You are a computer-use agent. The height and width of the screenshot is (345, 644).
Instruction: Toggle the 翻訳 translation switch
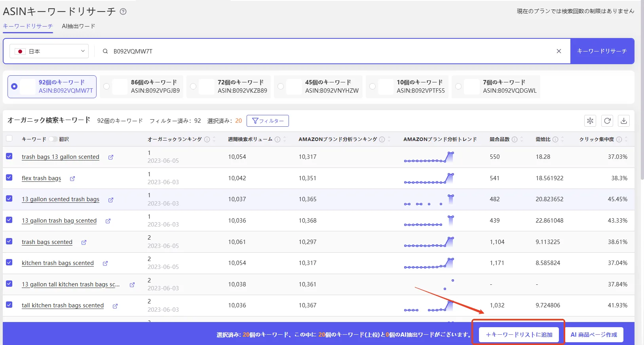pyautogui.click(x=53, y=139)
